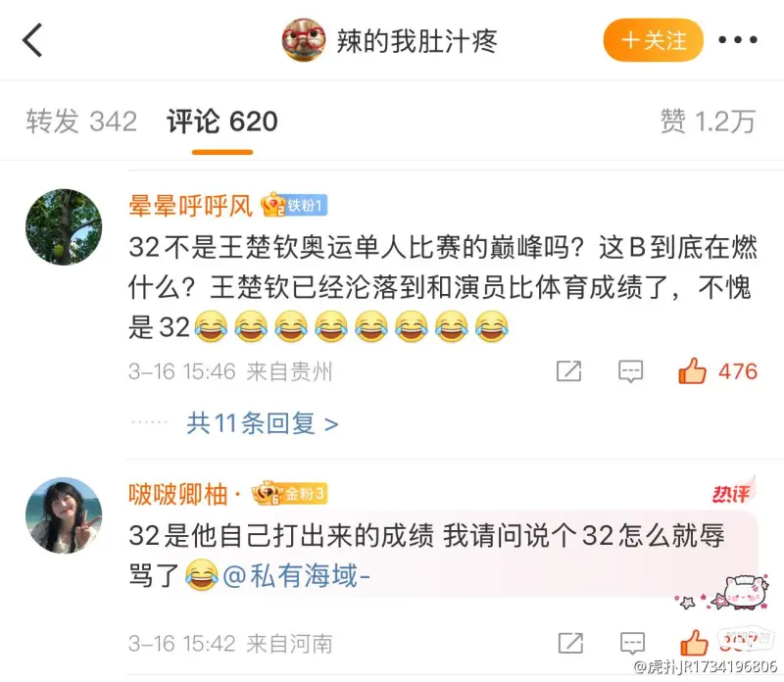Repost 啵啵卿柚's comment via share icon

pyautogui.click(x=570, y=644)
